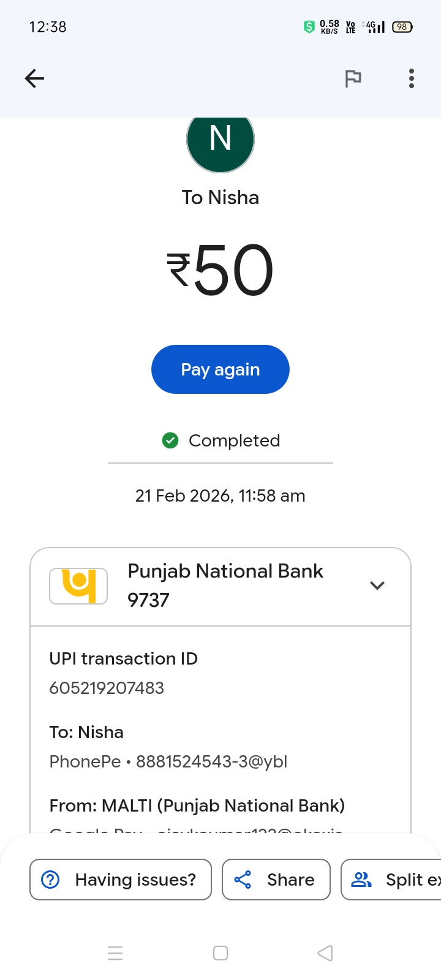Viewport: 441px width, 980px height.
Task: Tap the ₹50 payment amount
Action: point(221,270)
